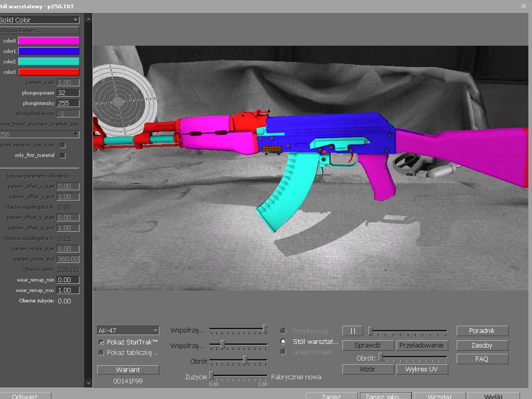Uncheck Pokaż StatTrak checkbox
The width and height of the screenshot is (532, 399).
[101, 342]
